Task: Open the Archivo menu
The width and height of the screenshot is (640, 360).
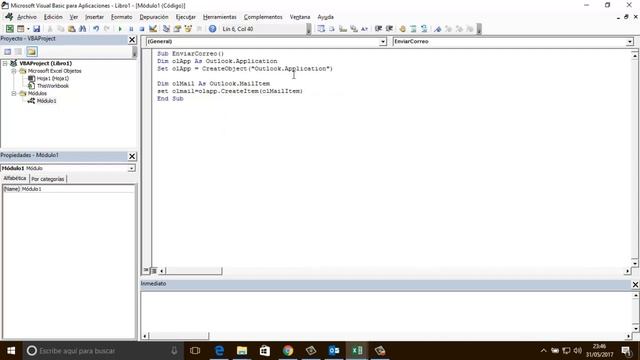Action: click(27, 17)
